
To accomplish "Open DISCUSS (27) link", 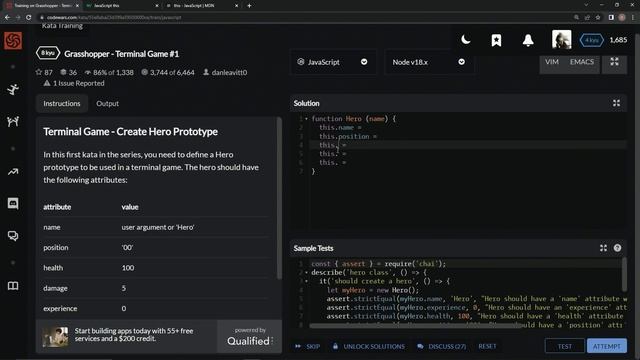I will [442, 346].
